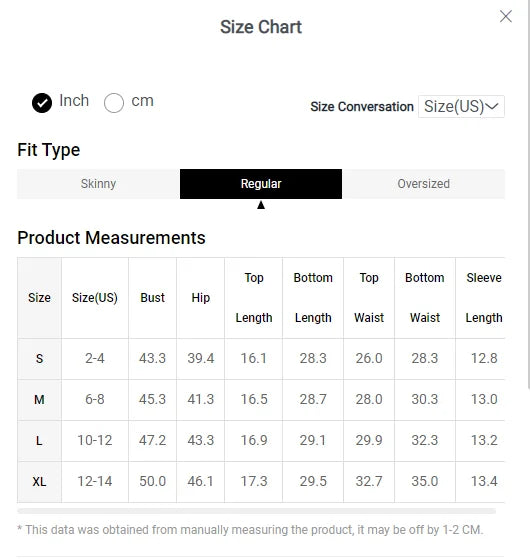Click the black triangle indicator under Regular
This screenshot has height=559, width=530.
tap(261, 205)
